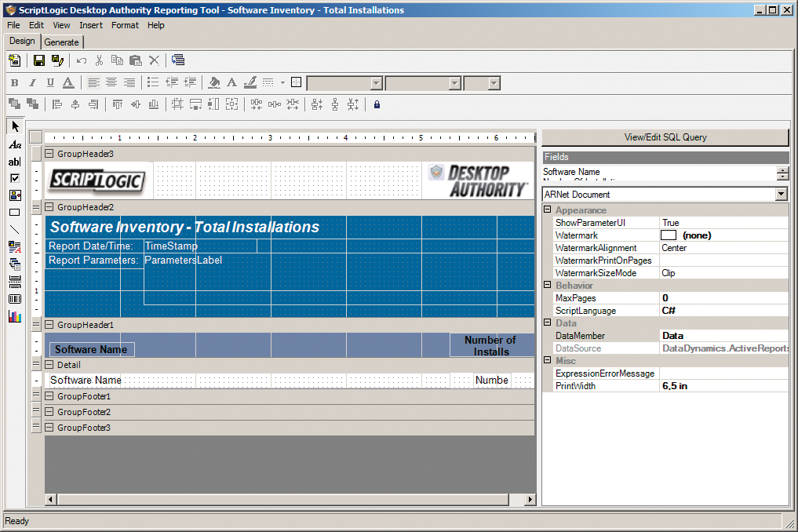This screenshot has width=798, height=532.
Task: Collapse the GroupHeader3 section
Action: click(x=49, y=153)
